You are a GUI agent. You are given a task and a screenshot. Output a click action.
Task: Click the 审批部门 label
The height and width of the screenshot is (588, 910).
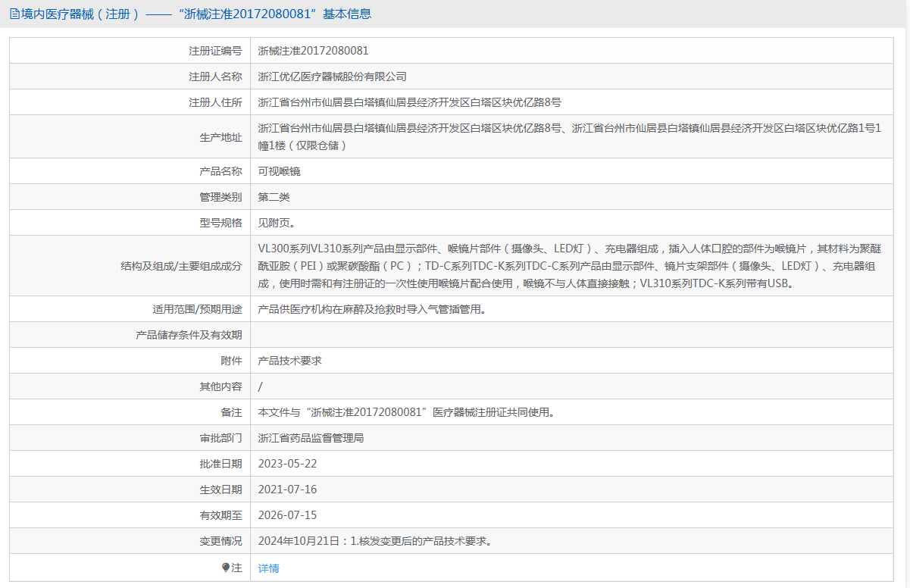pyautogui.click(x=221, y=438)
